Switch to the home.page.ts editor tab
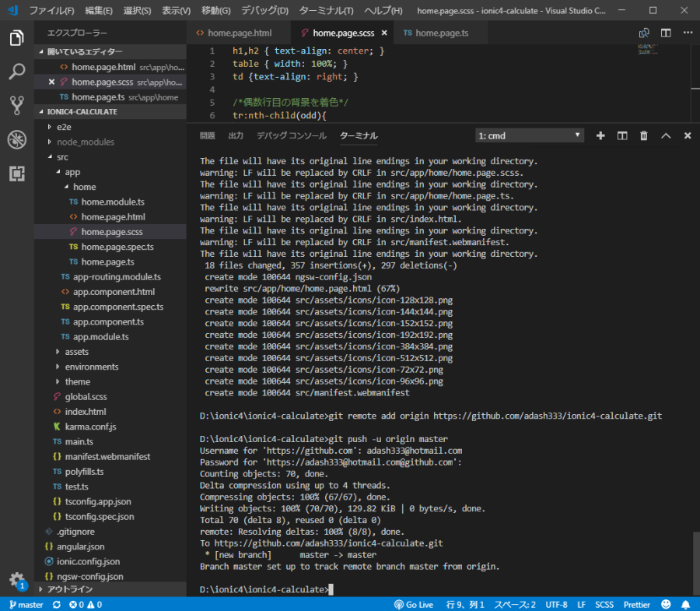Image resolution: width=700 pixels, height=611 pixels. tap(437, 33)
